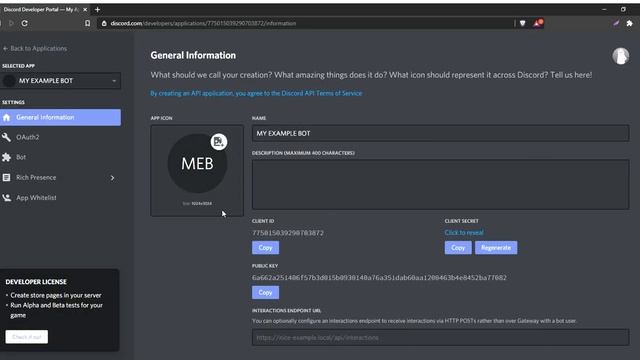Switch to the Discord Developer Portal tab
Image resolution: width=640 pixels, height=360 pixels.
[x=41, y=9]
